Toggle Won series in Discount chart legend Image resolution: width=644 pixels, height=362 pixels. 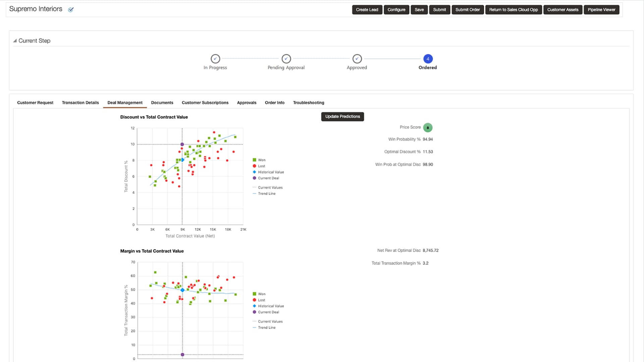[x=259, y=160]
